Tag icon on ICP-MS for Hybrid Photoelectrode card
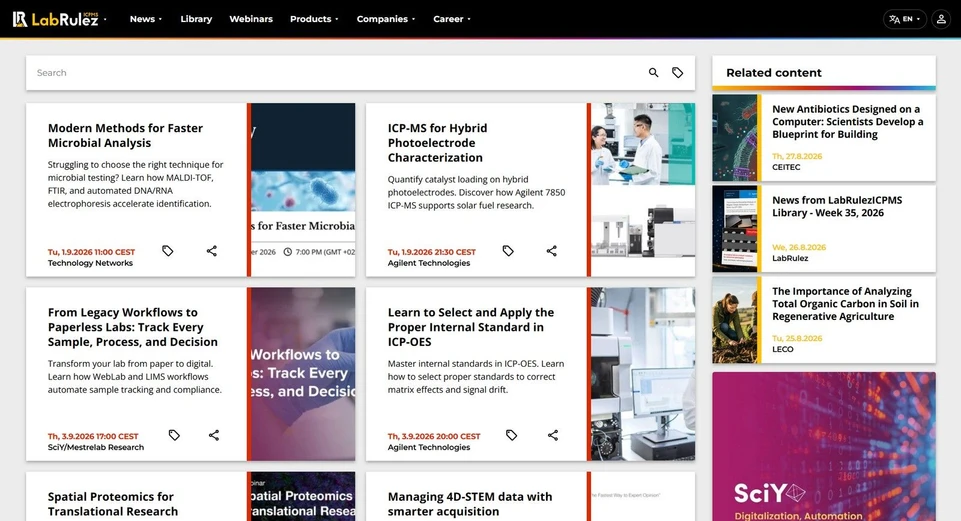This screenshot has width=961, height=521. coord(507,251)
